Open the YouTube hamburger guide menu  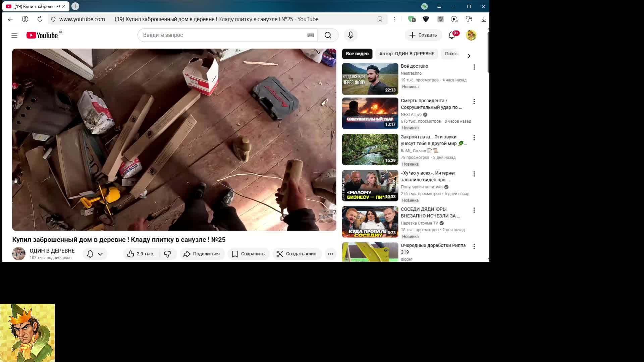click(x=14, y=35)
